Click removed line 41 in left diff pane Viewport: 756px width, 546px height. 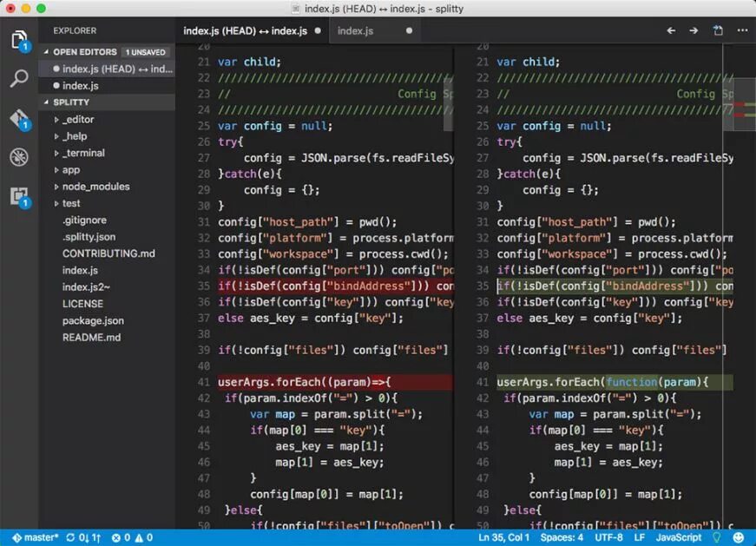[x=335, y=382]
